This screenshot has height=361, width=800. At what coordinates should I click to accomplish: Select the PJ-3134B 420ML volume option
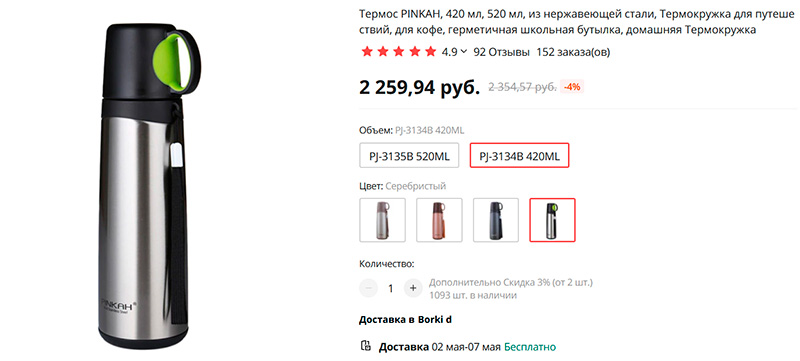click(x=519, y=156)
